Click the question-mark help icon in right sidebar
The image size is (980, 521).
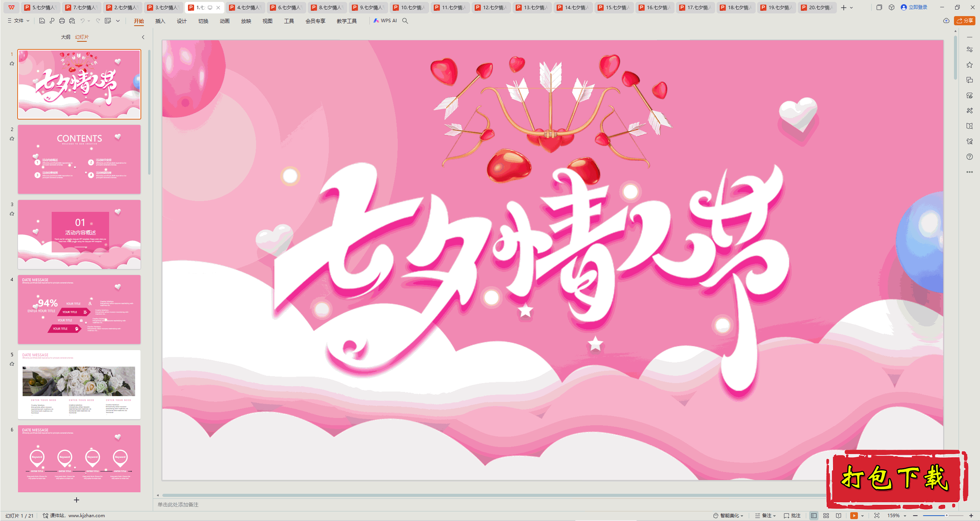click(970, 157)
